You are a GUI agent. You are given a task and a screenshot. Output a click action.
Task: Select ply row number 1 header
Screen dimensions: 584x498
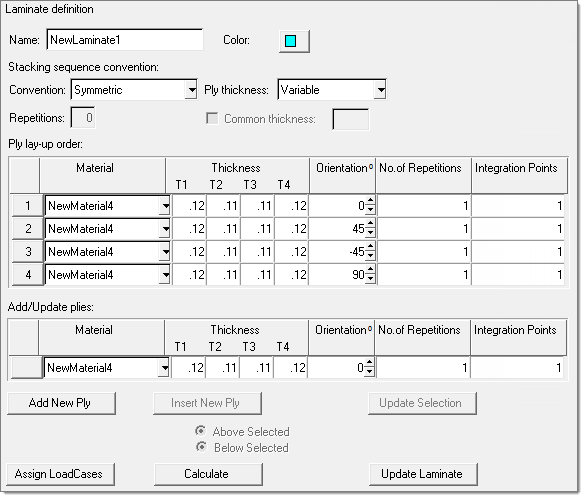click(x=28, y=206)
